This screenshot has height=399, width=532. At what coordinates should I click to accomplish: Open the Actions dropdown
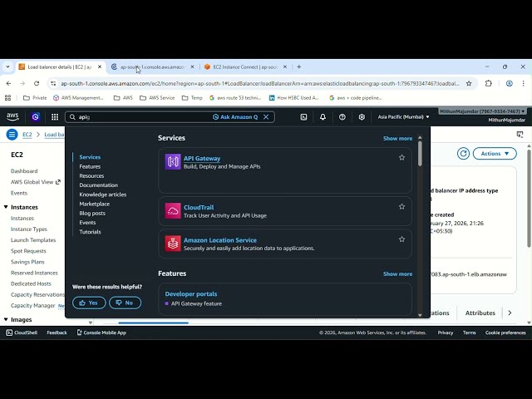coord(495,153)
